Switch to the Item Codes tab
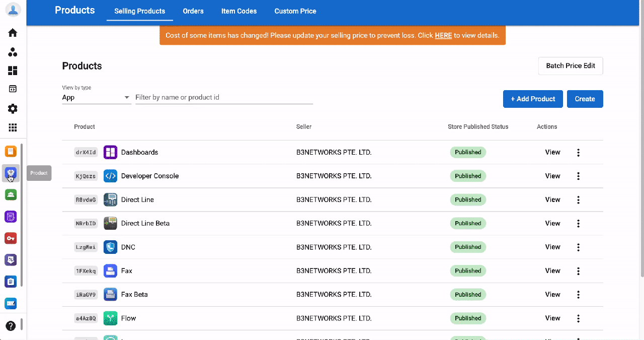644x340 pixels. click(239, 11)
